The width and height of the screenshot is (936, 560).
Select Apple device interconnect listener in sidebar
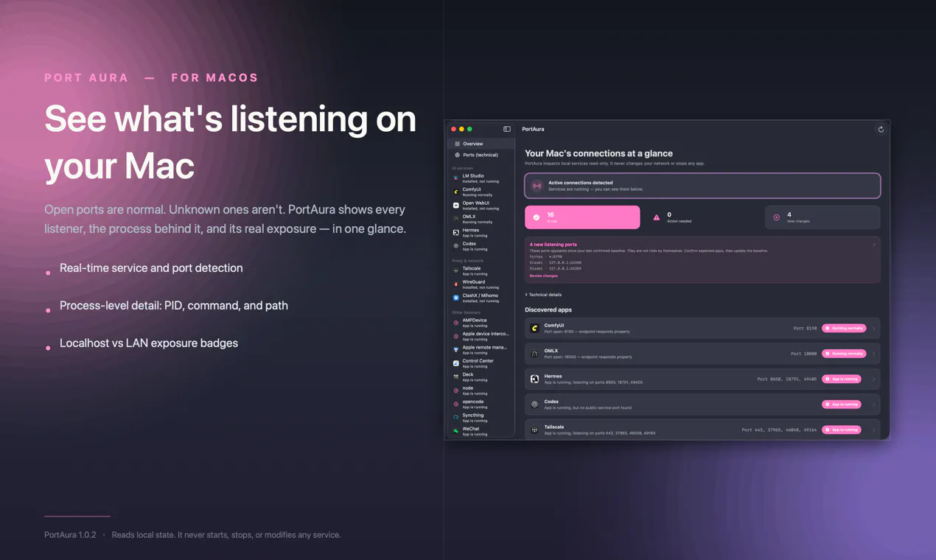pyautogui.click(x=481, y=336)
